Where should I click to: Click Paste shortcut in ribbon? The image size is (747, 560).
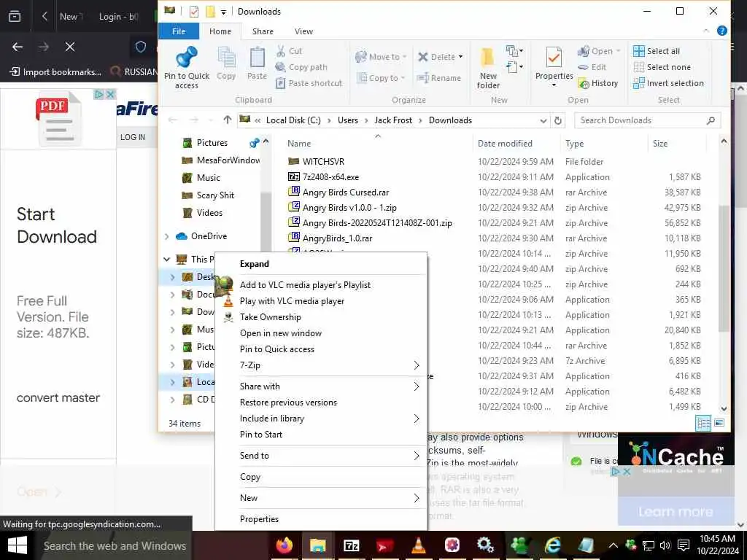(x=309, y=83)
